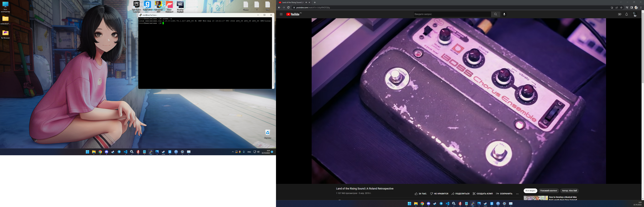644x207 pixels.
Task: Open more actions ellipsis below video
Action: click(x=517, y=194)
